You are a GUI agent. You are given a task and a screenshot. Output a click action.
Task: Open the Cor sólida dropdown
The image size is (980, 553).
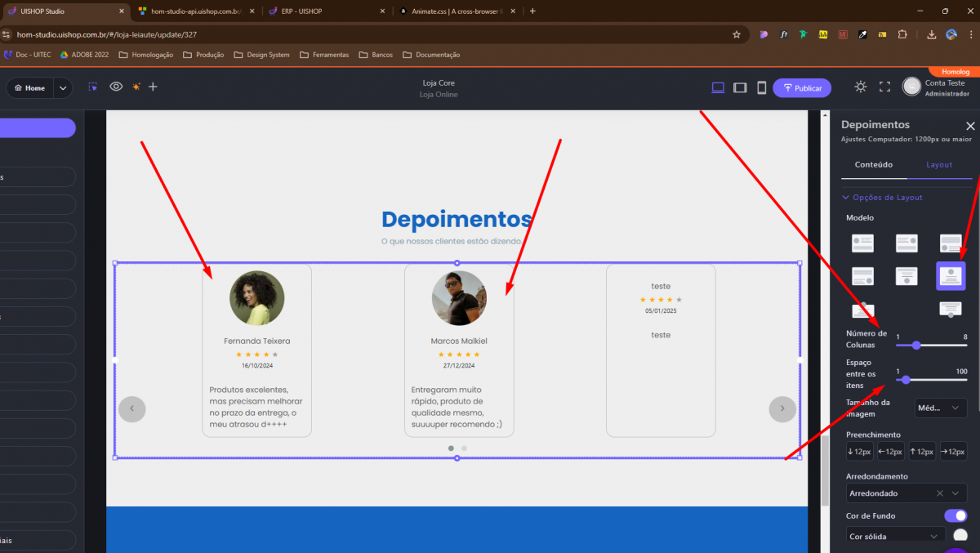(x=895, y=536)
